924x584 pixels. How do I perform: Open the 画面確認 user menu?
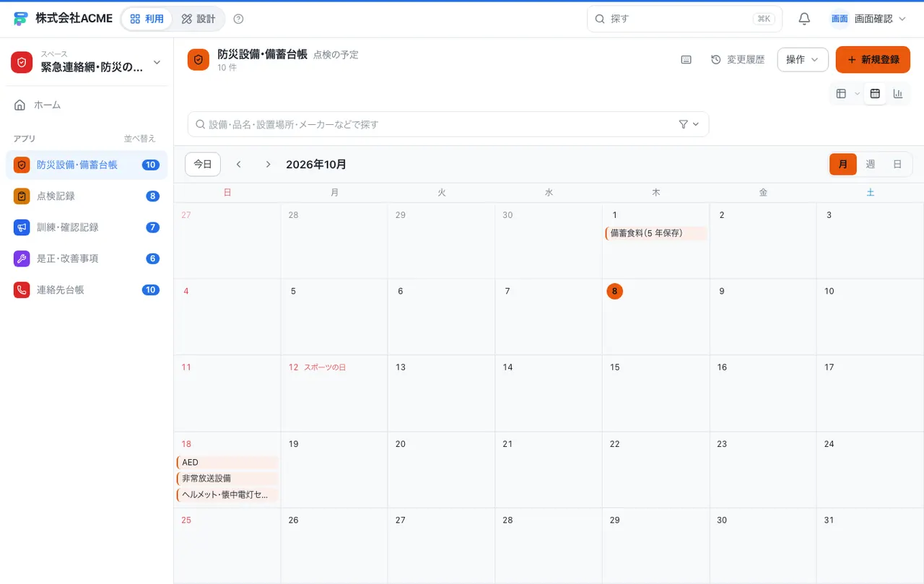tap(868, 19)
